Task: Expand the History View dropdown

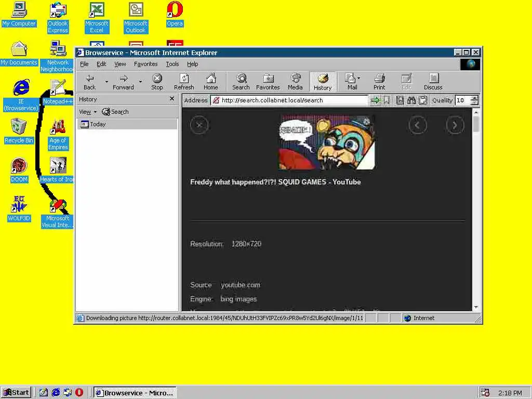Action: tap(88, 112)
